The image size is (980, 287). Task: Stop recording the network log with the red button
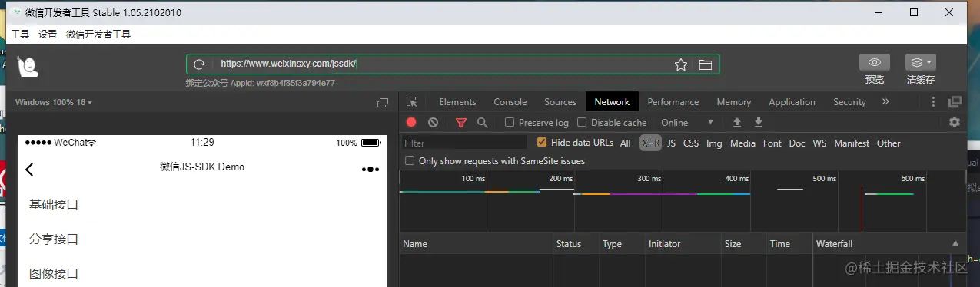pyautogui.click(x=411, y=122)
